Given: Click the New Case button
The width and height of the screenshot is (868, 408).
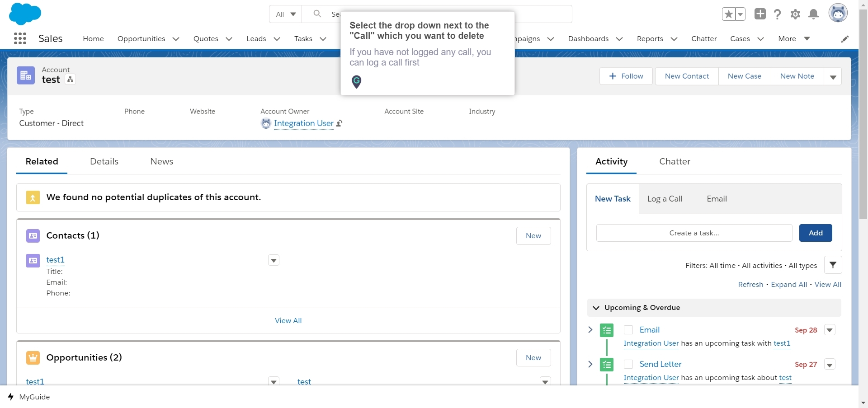Looking at the screenshot, I should pyautogui.click(x=744, y=76).
